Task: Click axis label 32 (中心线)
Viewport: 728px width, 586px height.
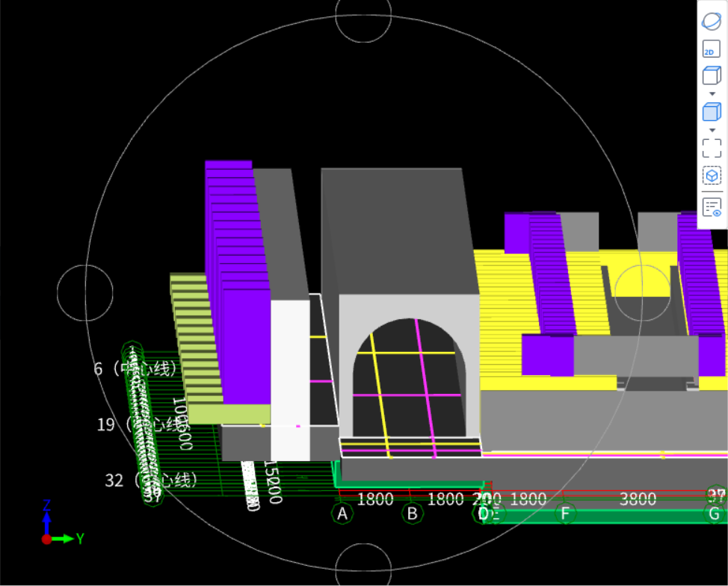Action: pos(151,480)
